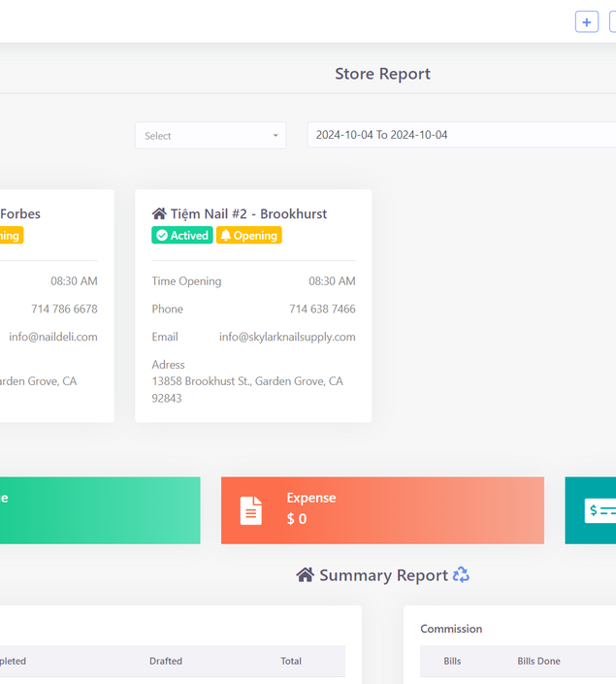Click the info@naildeli.com email address
Viewport: 616px width, 684px height.
(52, 337)
